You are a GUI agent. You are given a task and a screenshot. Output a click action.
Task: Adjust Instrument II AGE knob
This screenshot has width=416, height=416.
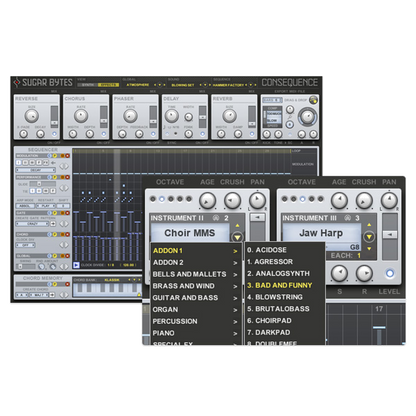(x=207, y=201)
